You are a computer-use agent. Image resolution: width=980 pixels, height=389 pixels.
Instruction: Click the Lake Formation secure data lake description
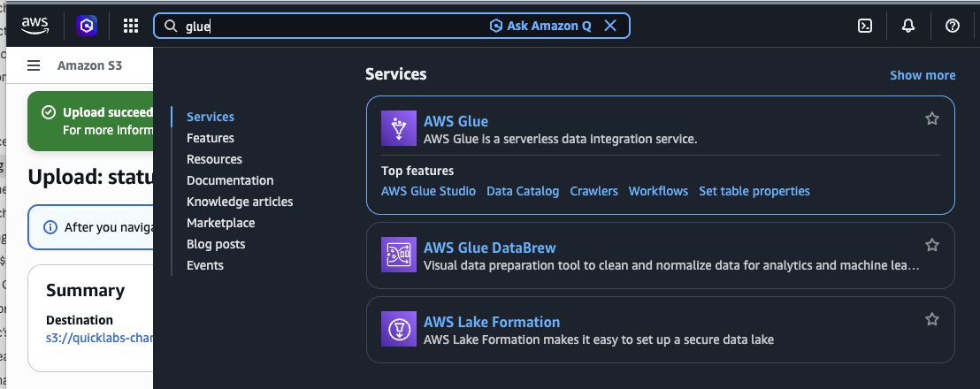click(x=599, y=339)
